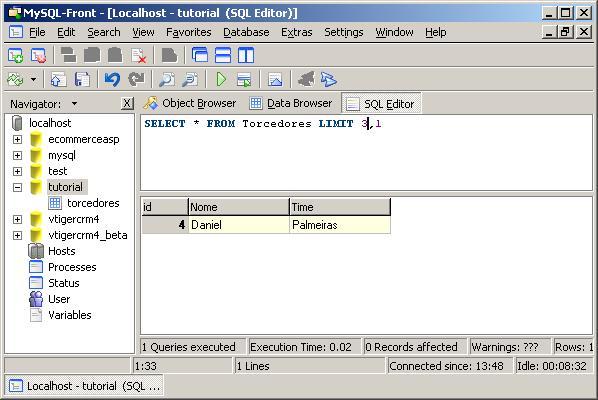
Task: Select the mysql database in tree
Action: pyautogui.click(x=62, y=155)
